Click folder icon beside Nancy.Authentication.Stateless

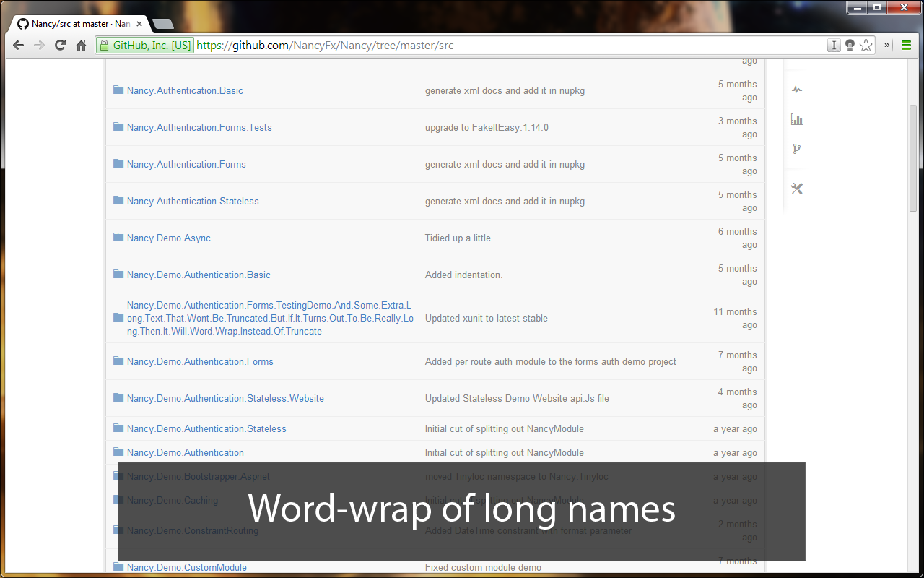click(118, 200)
